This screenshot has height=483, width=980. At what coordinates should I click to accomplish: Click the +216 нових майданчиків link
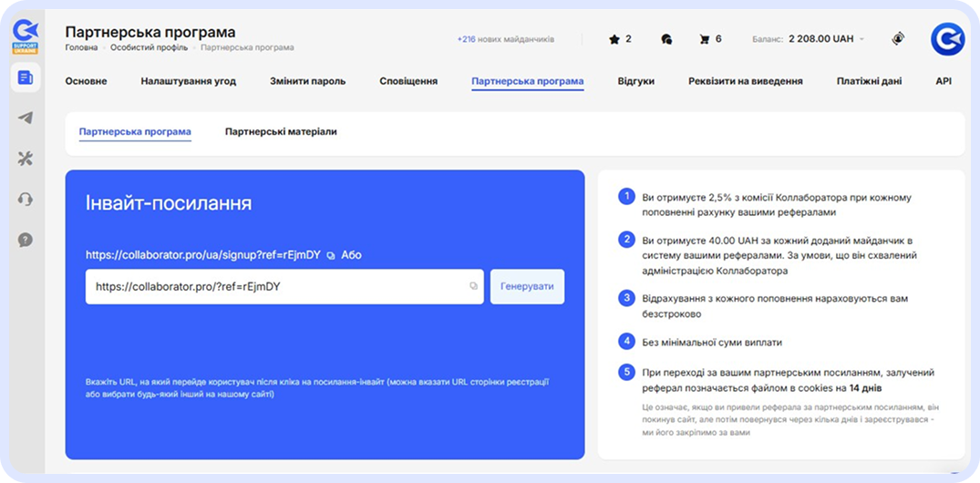click(x=505, y=39)
